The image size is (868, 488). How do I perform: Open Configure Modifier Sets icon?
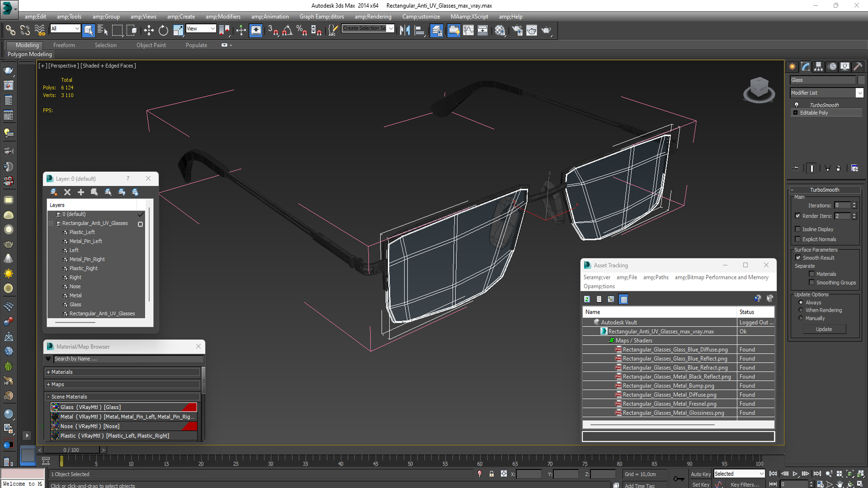(854, 168)
